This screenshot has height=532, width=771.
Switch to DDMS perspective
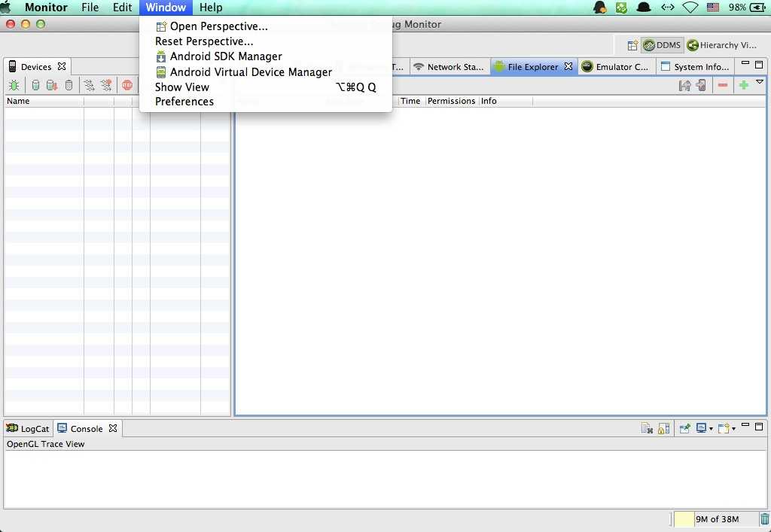click(662, 45)
